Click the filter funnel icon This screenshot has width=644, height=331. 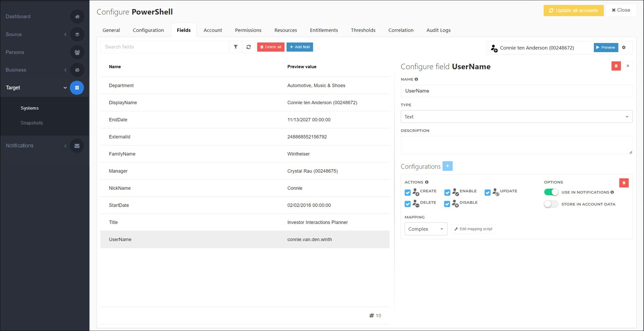click(236, 47)
